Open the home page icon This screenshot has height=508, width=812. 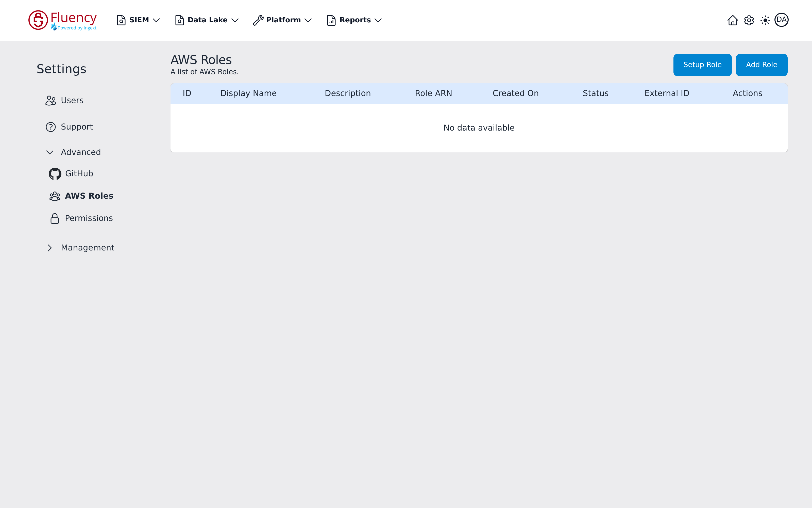733,20
